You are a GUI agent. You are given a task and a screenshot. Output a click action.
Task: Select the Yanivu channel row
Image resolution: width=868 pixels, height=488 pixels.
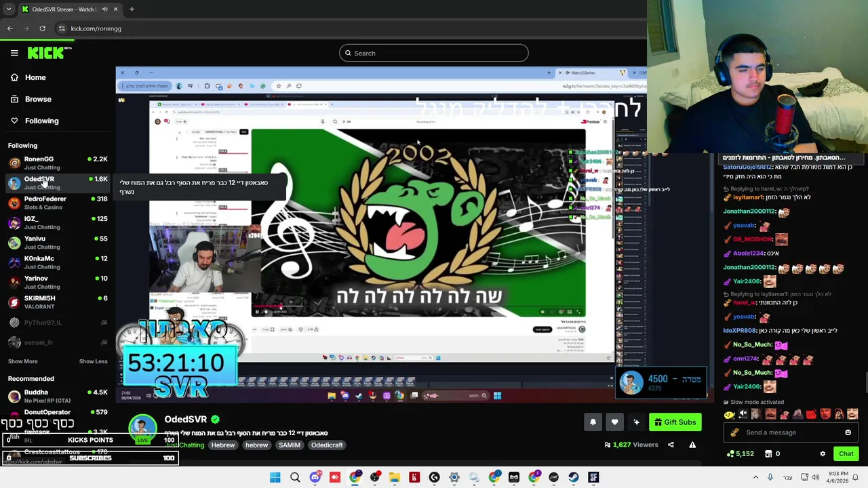pyautogui.click(x=58, y=243)
